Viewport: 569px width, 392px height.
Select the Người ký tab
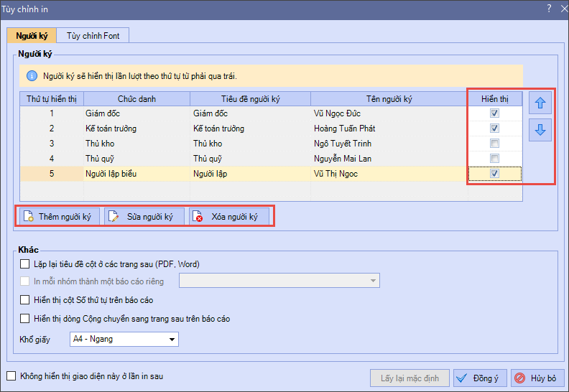point(31,35)
